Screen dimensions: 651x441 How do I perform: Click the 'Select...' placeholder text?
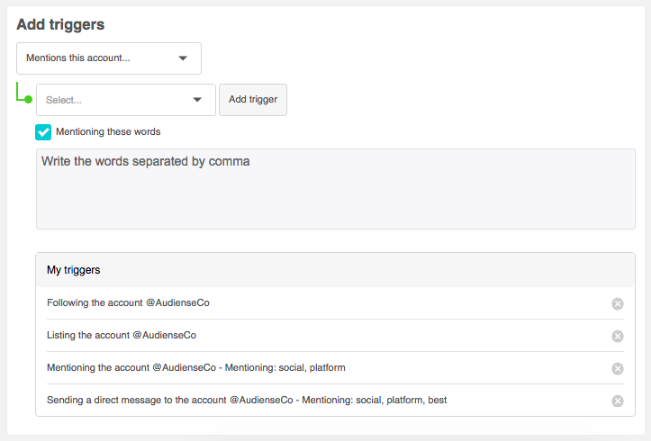coord(64,100)
